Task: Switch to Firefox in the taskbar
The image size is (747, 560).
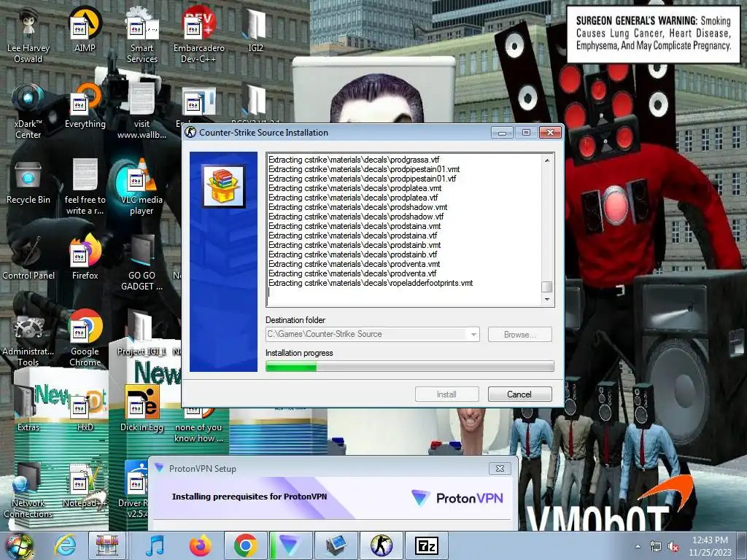Action: (201, 545)
